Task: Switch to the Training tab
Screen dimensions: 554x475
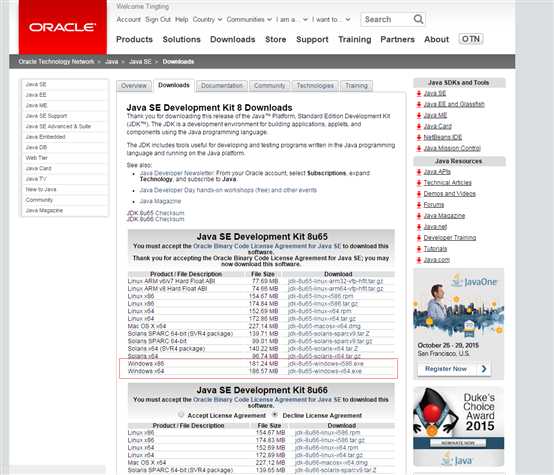Action: pos(356,86)
